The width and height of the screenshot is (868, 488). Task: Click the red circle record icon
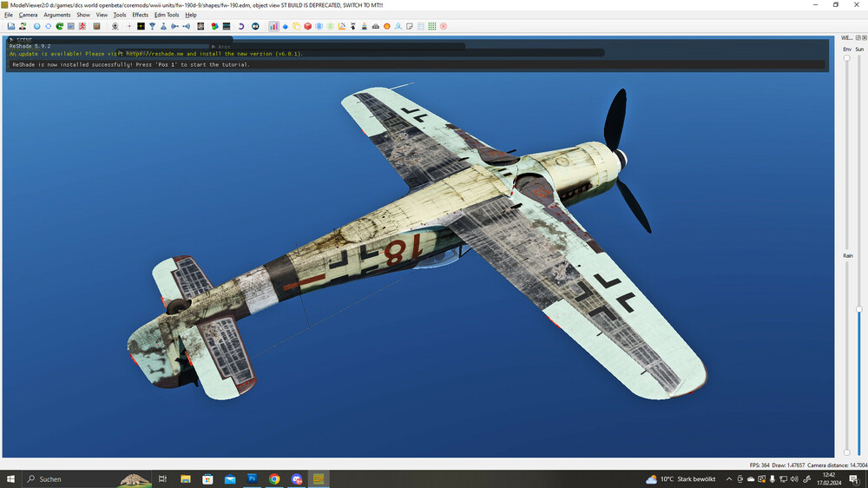click(444, 26)
